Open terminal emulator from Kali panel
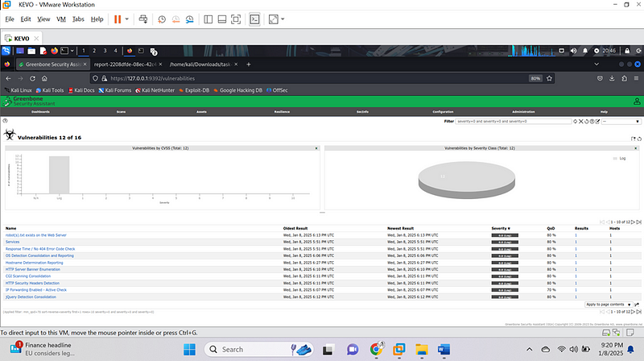 (64, 51)
